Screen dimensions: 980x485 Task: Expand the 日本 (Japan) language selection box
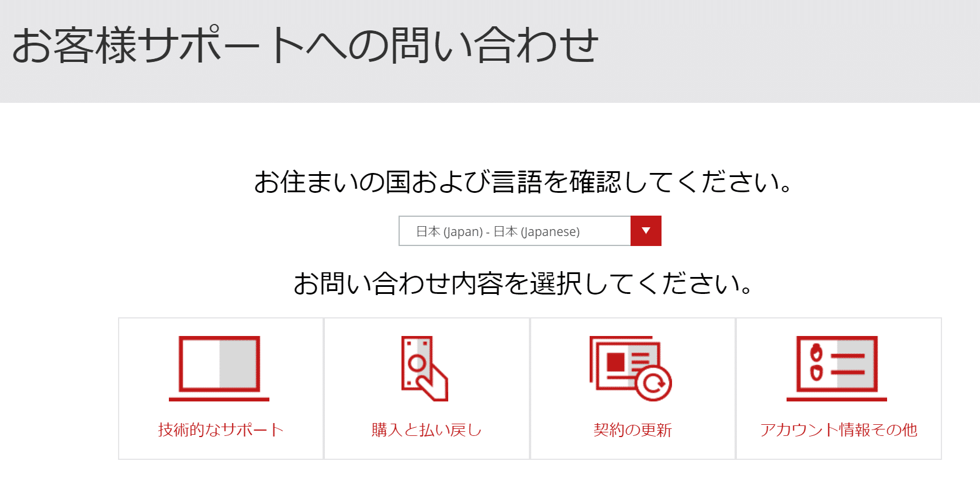point(514,231)
